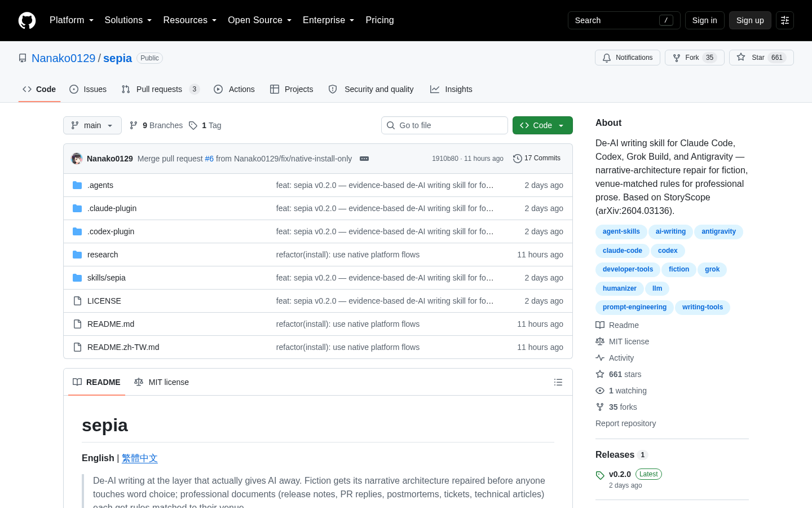Open the README outline icon
812x508 pixels.
pos(558,382)
